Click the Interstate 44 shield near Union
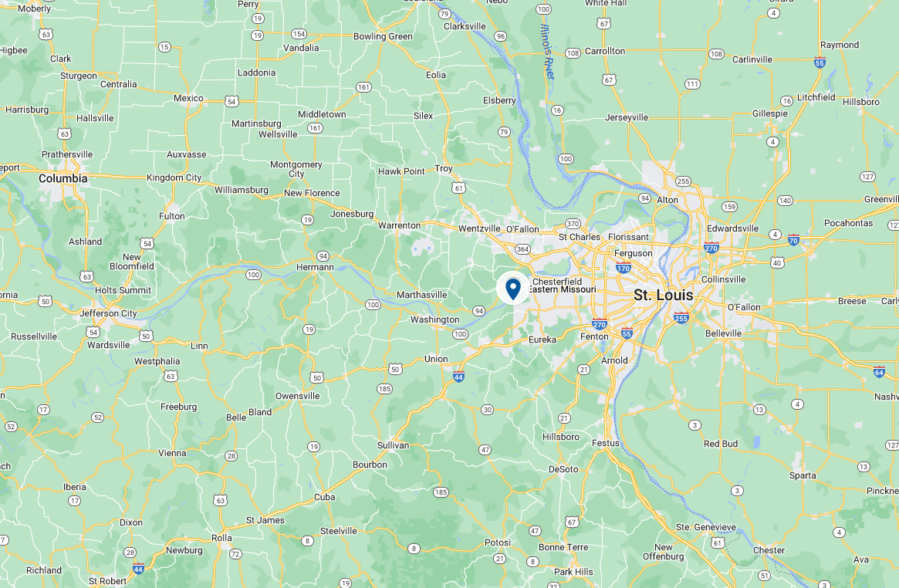This screenshot has height=588, width=899. 458,377
